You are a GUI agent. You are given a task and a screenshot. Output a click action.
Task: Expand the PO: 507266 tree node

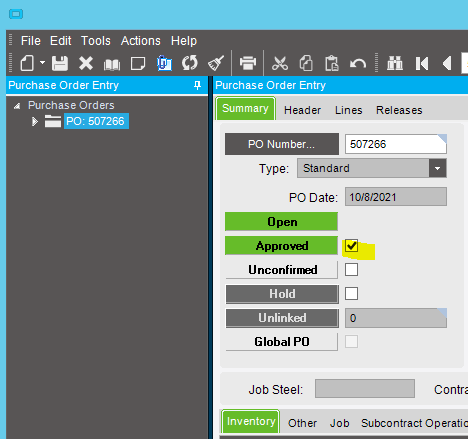(35, 121)
